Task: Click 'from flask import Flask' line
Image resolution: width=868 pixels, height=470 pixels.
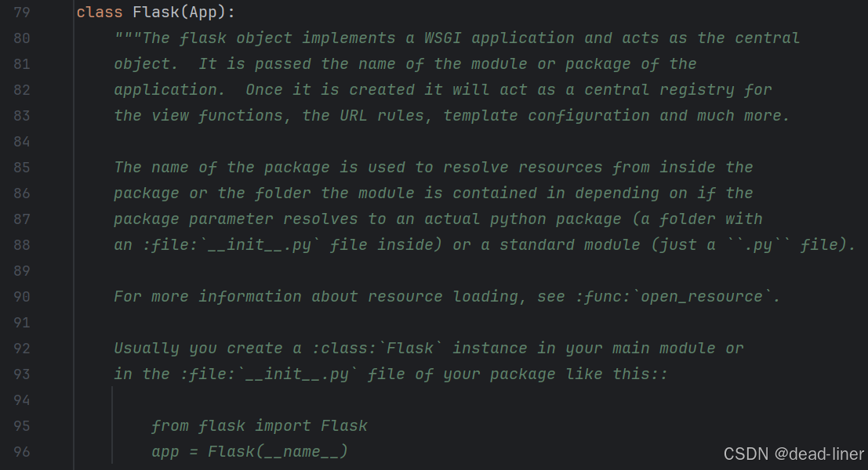Action: click(259, 426)
